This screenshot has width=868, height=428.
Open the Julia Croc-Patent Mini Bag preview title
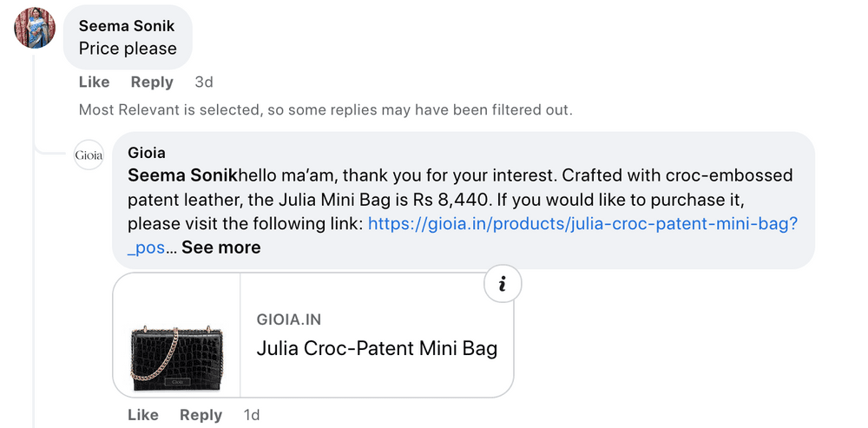[x=377, y=349]
